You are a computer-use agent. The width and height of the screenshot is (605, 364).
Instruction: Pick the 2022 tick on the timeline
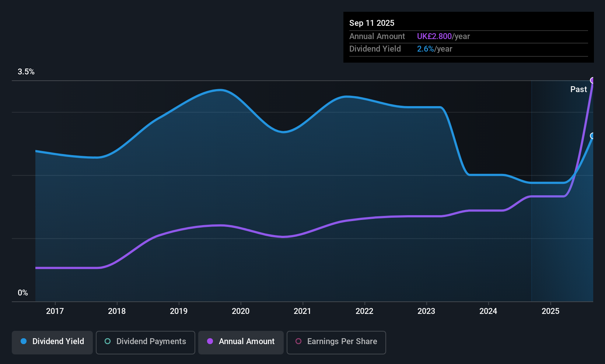tap(364, 311)
